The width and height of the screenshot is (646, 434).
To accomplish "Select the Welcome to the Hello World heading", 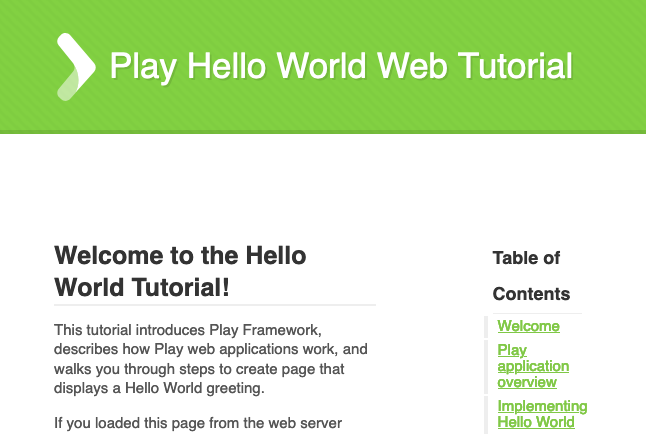I will (x=180, y=271).
